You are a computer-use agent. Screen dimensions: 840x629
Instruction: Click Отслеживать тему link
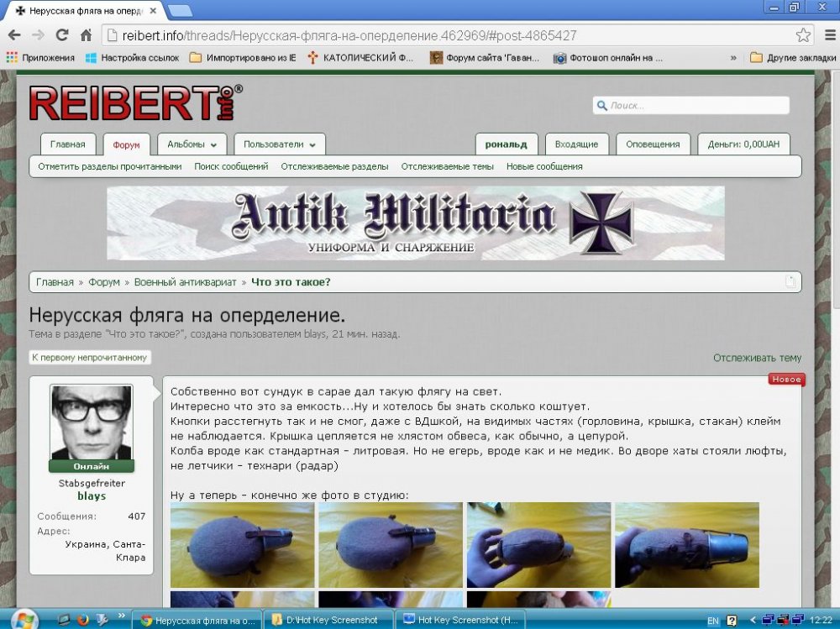coord(757,358)
